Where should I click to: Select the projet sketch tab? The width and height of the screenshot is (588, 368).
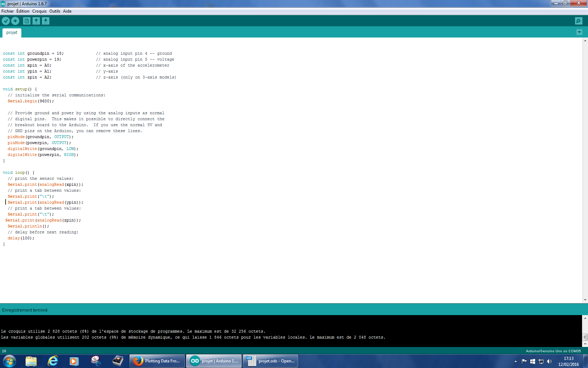12,33
